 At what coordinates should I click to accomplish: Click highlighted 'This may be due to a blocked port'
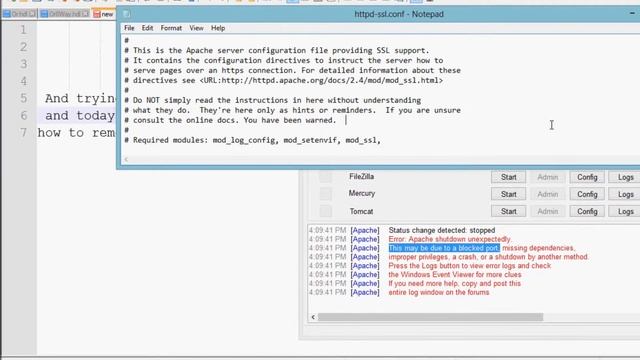coord(444,248)
